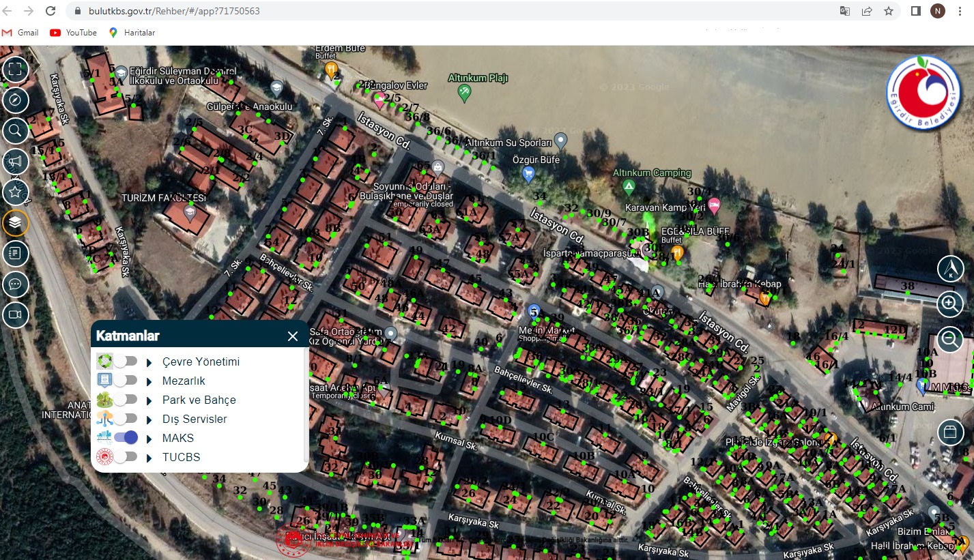Screen dimensions: 974x560
Task: Open the YouTube bookmark
Action: pos(74,33)
